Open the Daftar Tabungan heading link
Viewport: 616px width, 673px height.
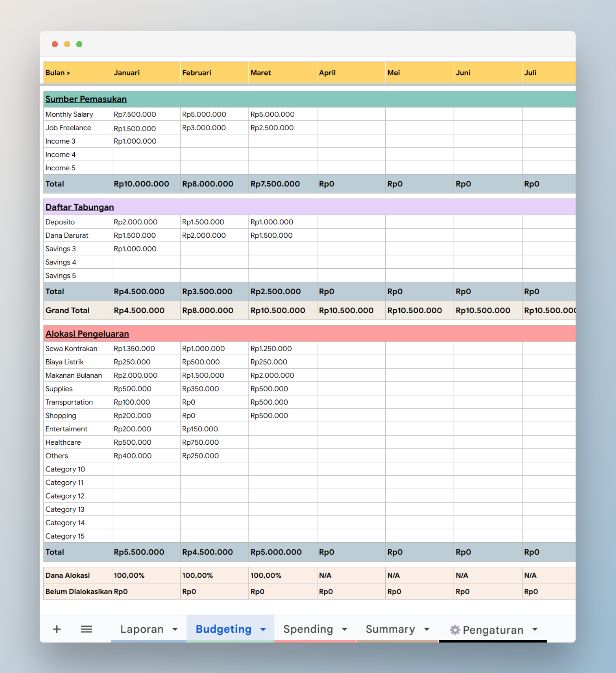80,207
